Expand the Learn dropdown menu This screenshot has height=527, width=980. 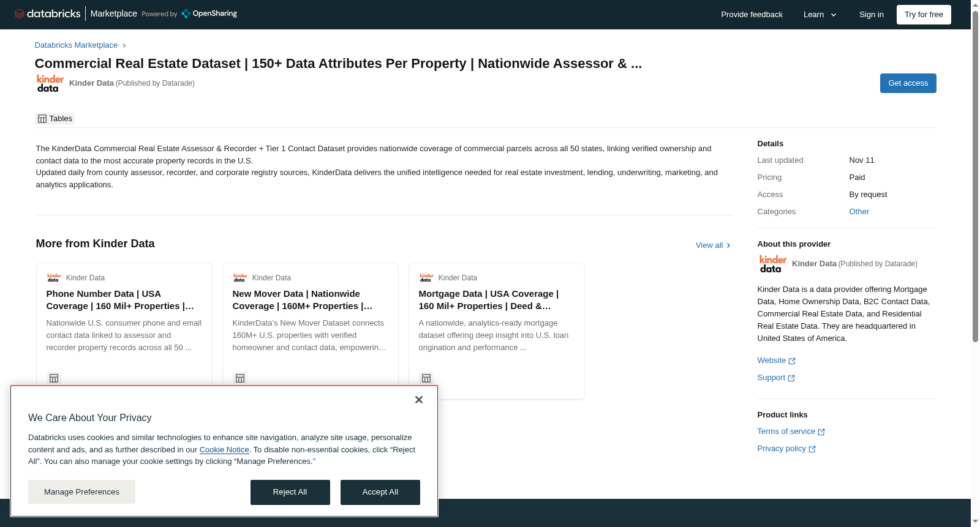point(820,15)
